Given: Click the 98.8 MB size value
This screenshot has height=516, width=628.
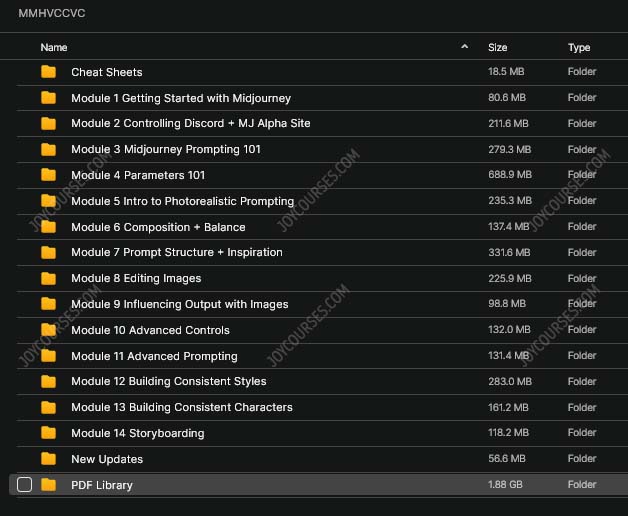Looking at the screenshot, I should coord(507,304).
